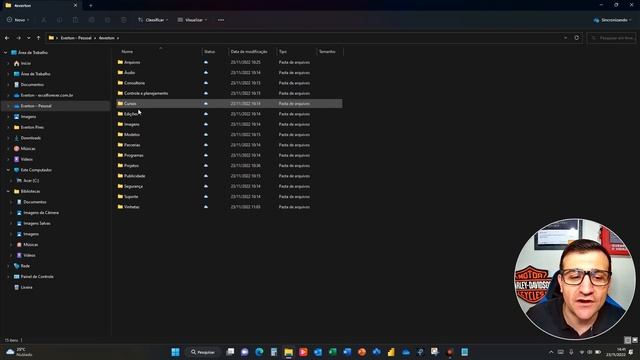640x360 pixels.
Task: Open Downloads in the navigation pane
Action: (x=31, y=138)
